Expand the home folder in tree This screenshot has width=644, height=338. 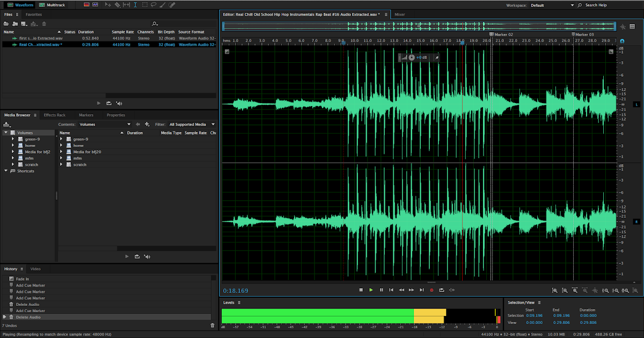point(13,145)
